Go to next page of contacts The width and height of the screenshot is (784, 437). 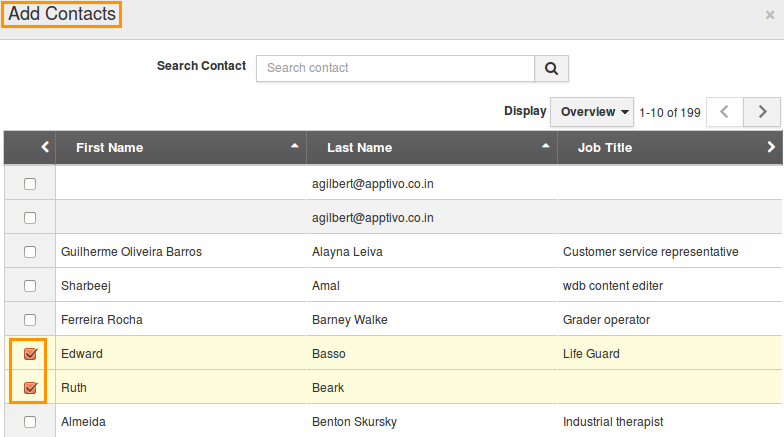tap(762, 112)
